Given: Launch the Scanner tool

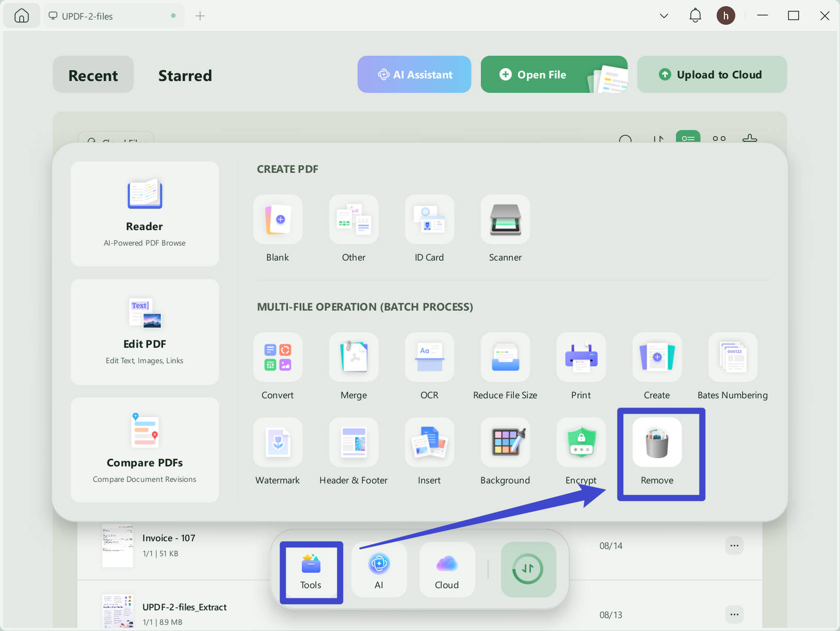Looking at the screenshot, I should [x=505, y=219].
